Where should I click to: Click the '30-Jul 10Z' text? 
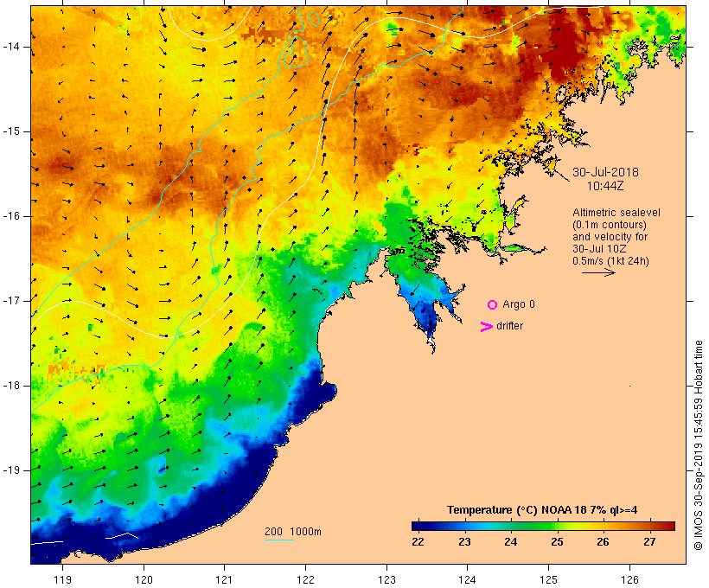(x=597, y=249)
